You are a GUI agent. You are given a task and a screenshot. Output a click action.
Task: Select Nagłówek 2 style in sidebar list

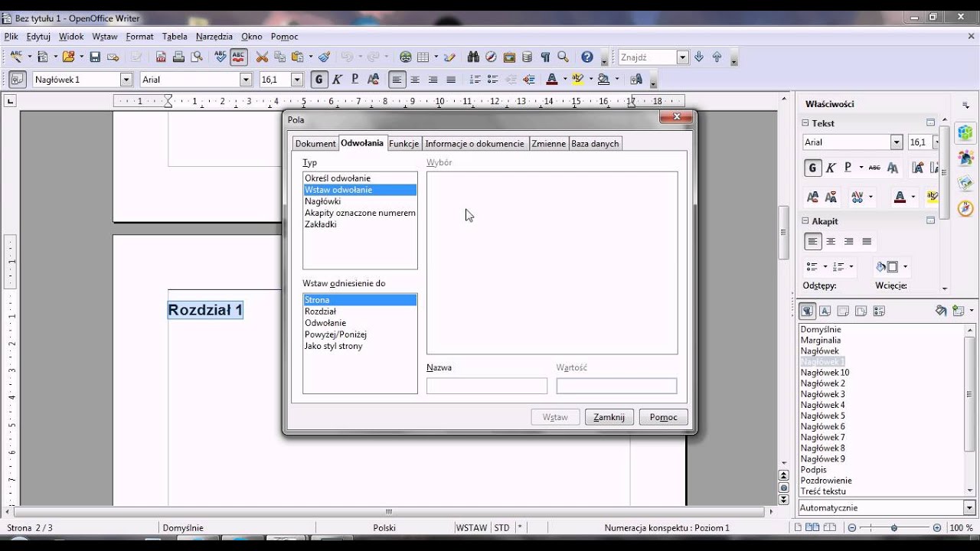click(x=823, y=383)
